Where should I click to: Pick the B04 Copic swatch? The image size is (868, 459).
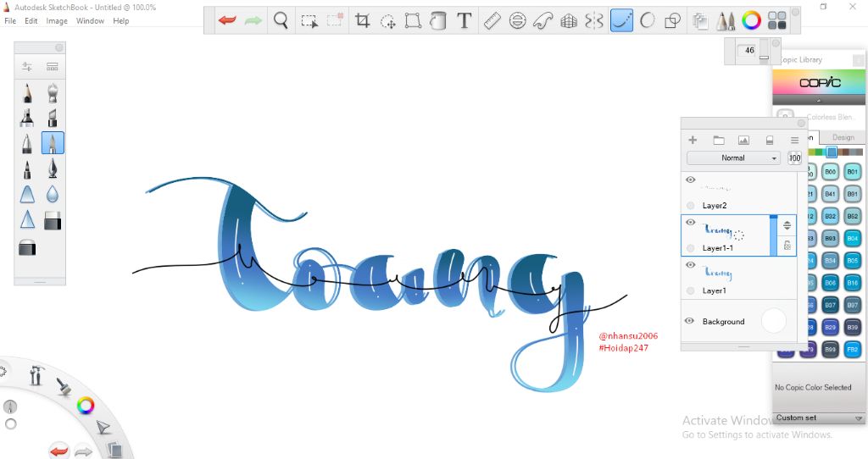(852, 238)
